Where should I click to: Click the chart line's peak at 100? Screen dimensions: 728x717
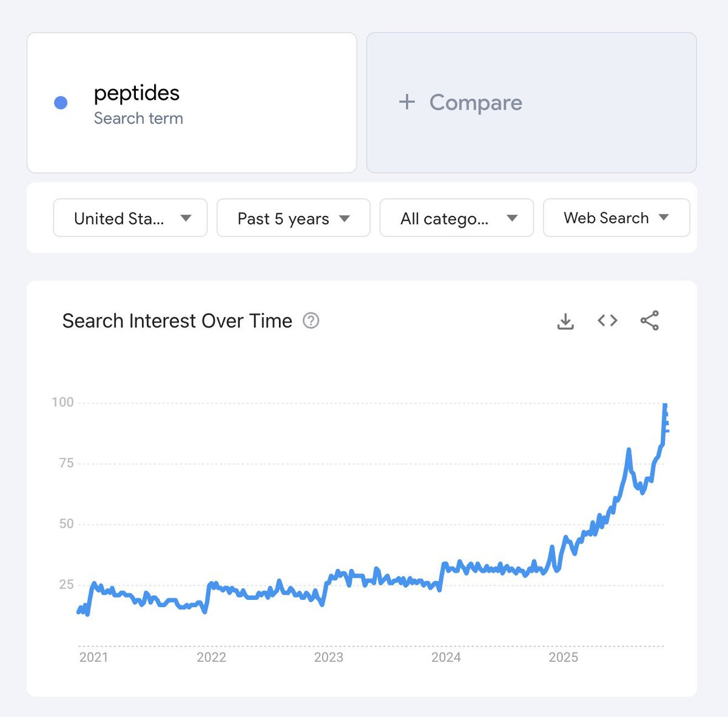point(665,405)
